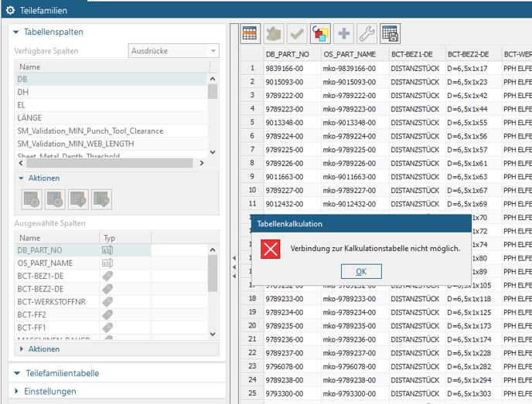Click the BCT-BEZ2-DE column header in the grid
Screen dimensions: 532x404
pos(474,54)
